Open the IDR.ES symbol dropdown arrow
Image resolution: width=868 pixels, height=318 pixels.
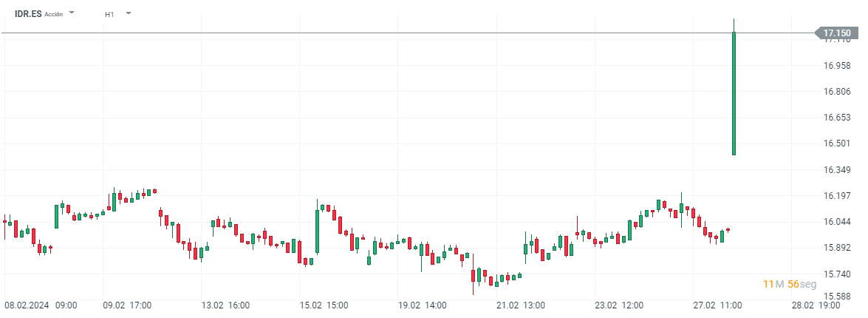pyautogui.click(x=72, y=13)
